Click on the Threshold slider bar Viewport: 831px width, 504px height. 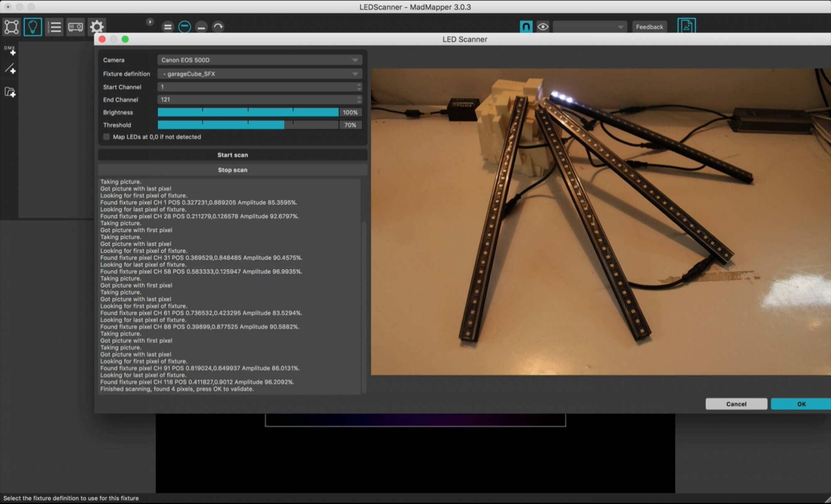point(248,125)
